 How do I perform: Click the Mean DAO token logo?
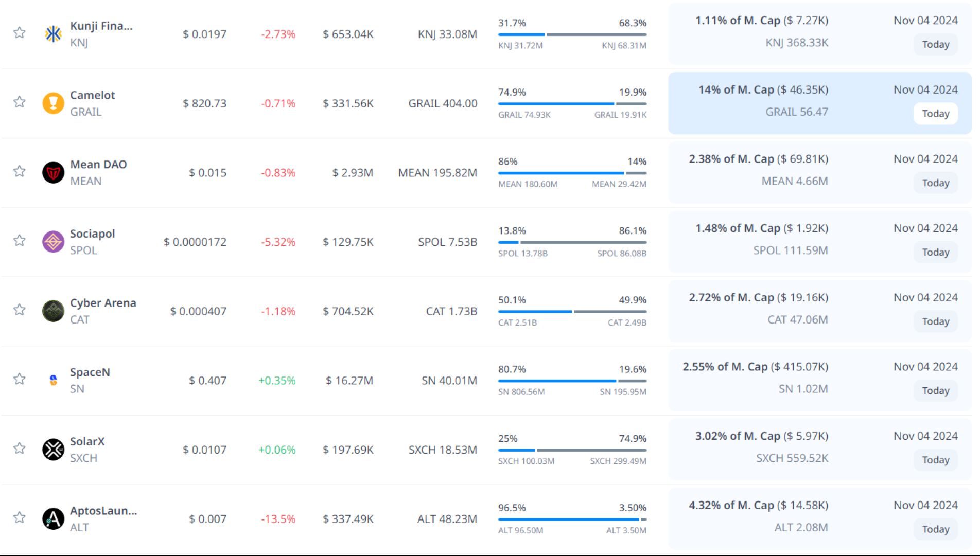pos(53,172)
